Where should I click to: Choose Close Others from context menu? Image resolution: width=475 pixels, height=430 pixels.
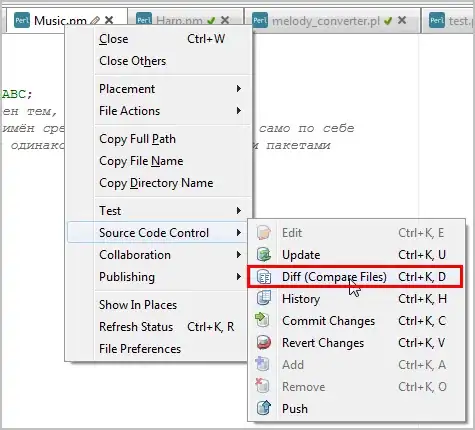click(x=132, y=61)
